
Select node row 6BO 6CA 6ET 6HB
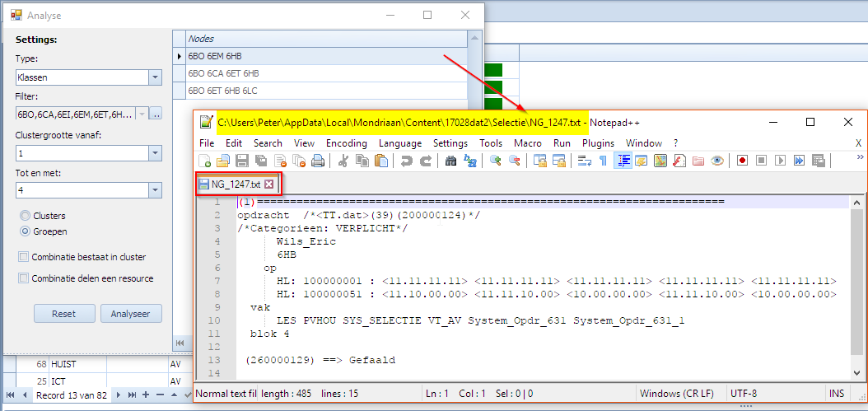326,73
